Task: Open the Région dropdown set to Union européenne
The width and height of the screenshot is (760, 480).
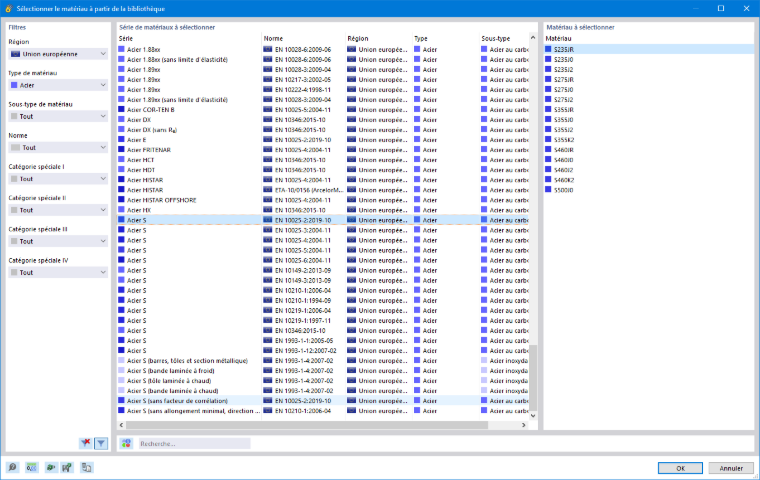Action: coord(58,54)
